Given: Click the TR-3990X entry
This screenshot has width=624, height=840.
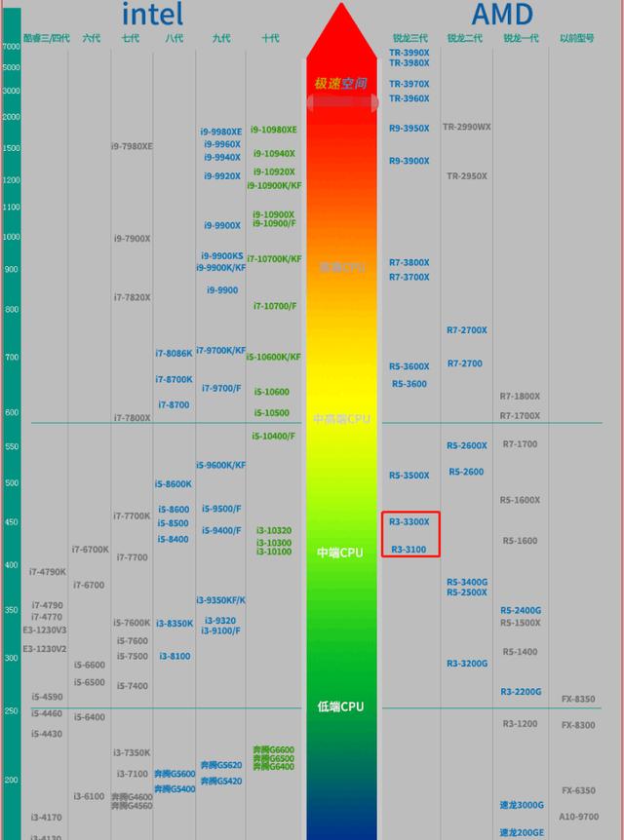Looking at the screenshot, I should (409, 53).
